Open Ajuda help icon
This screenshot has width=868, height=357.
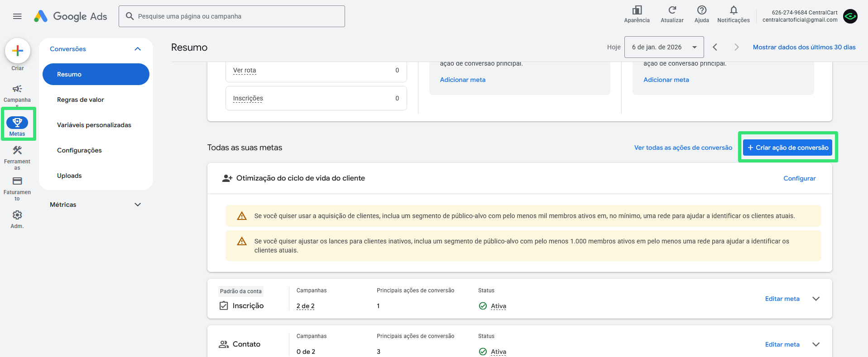coord(702,10)
